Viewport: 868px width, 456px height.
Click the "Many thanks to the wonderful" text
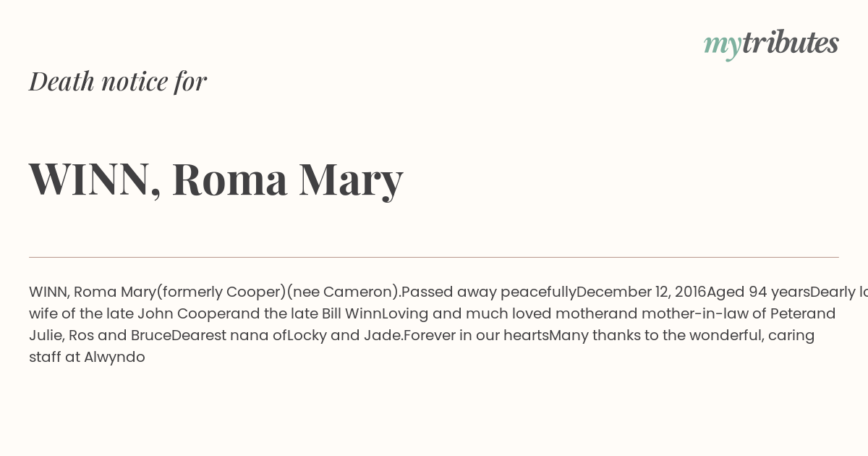(x=655, y=336)
